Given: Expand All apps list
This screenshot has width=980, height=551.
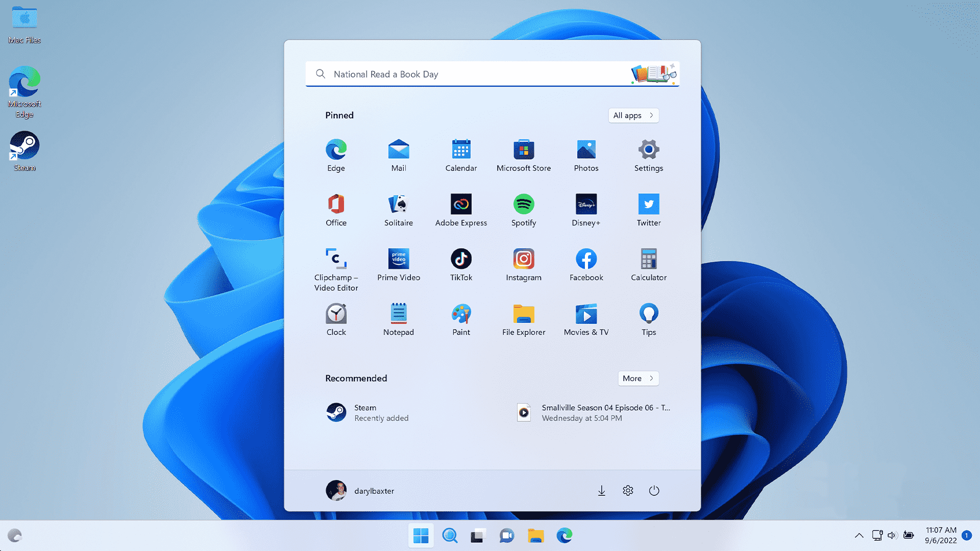Looking at the screenshot, I should pos(633,114).
